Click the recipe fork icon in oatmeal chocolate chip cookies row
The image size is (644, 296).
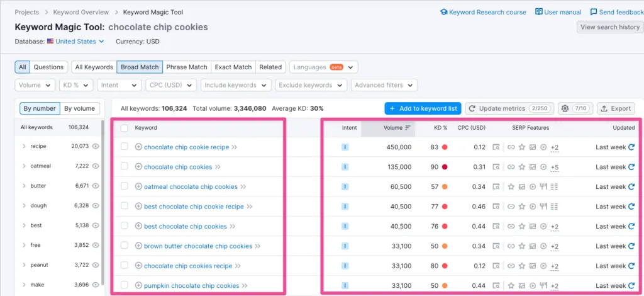pyautogui.click(x=543, y=186)
